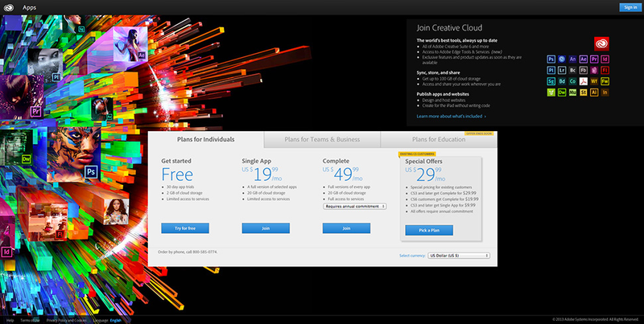The width and height of the screenshot is (644, 324).
Task: Click 'Design and host websites' bullet
Action: [x=444, y=100]
